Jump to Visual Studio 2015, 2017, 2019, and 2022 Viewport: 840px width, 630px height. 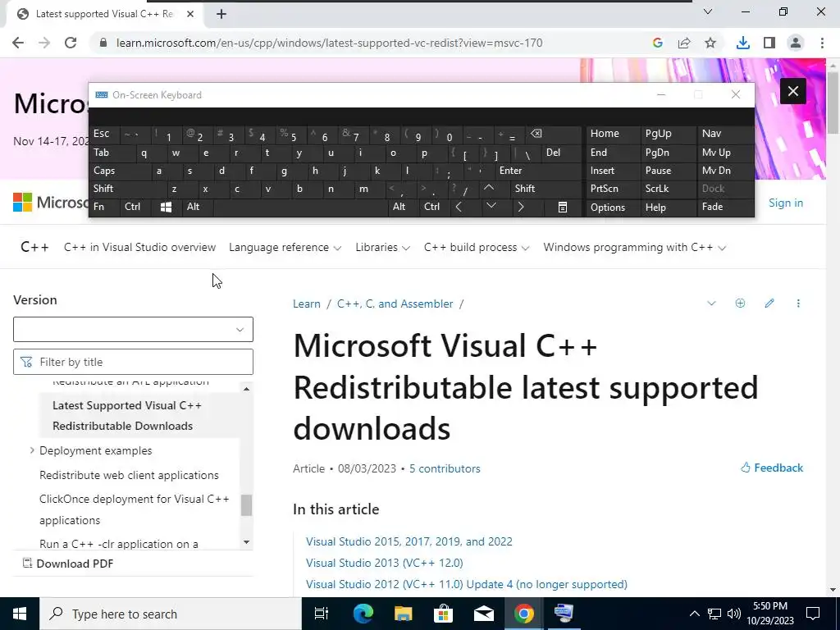pyautogui.click(x=409, y=541)
